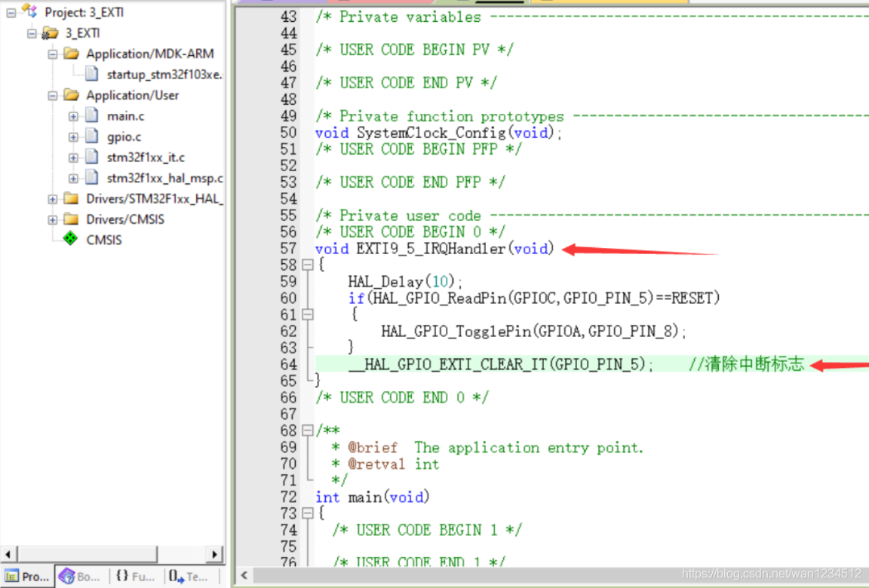This screenshot has width=869, height=588.
Task: Click the 3_EXTI target icon
Action: point(51,33)
